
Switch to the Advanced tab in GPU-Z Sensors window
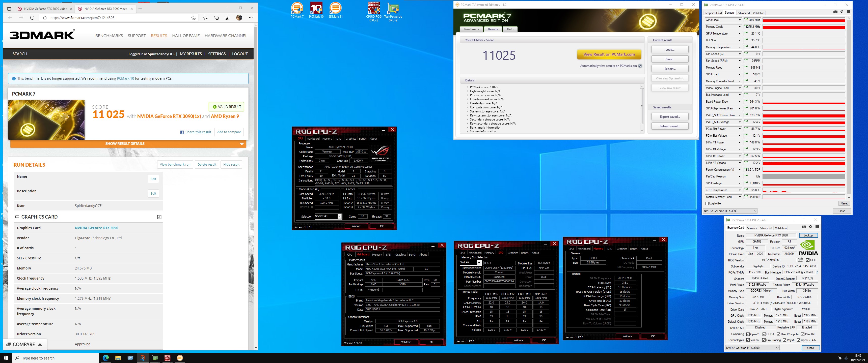pyautogui.click(x=743, y=13)
